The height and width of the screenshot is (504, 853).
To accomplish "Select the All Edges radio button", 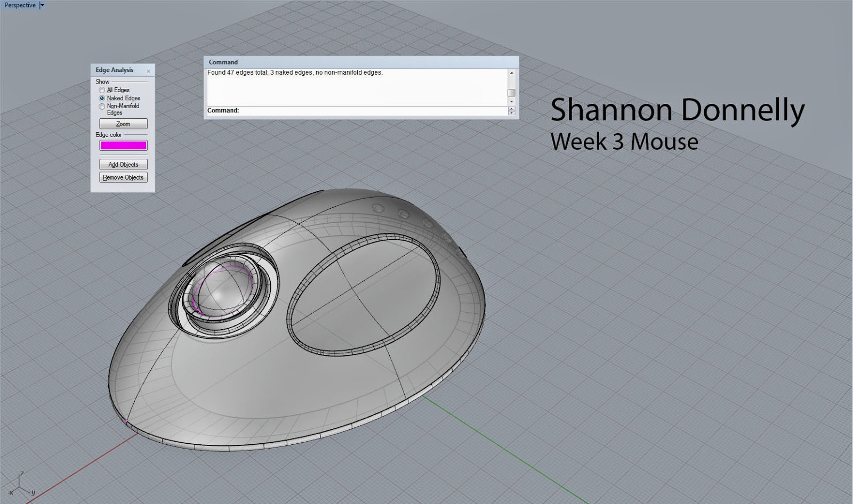I will tap(101, 90).
